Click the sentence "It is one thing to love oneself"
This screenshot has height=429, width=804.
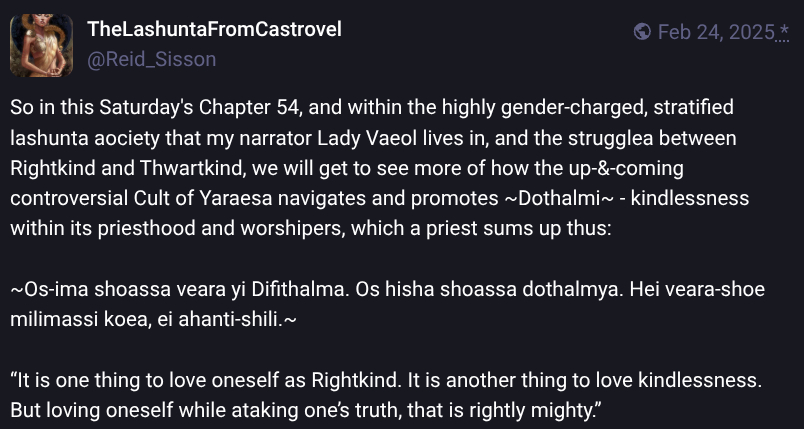coord(140,380)
